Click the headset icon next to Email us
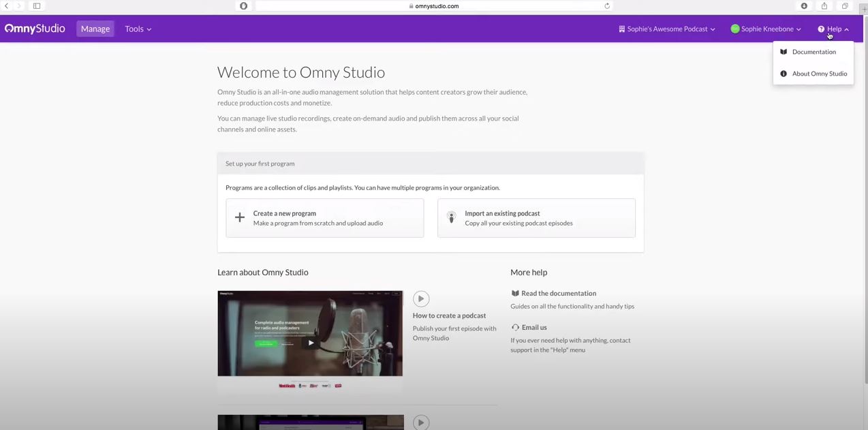 point(515,328)
